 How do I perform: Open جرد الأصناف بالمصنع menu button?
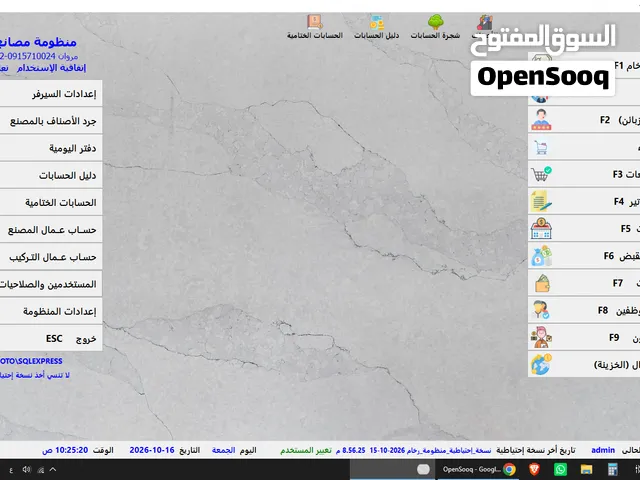[x=51, y=121]
